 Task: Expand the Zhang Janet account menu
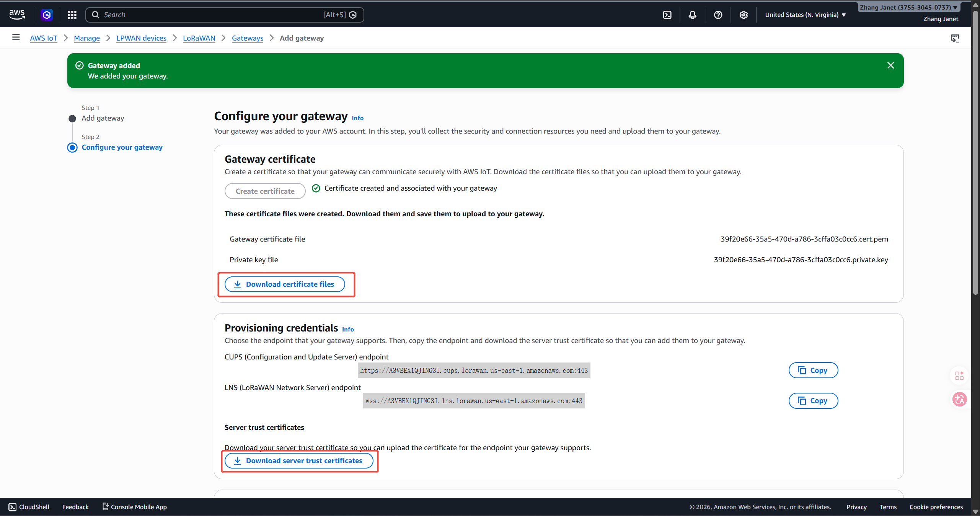(908, 7)
